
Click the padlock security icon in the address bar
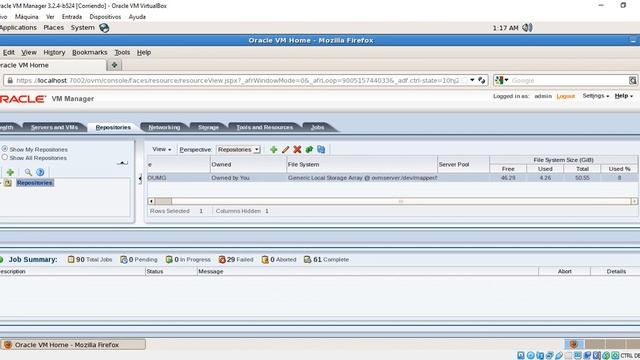pyautogui.click(x=10, y=80)
